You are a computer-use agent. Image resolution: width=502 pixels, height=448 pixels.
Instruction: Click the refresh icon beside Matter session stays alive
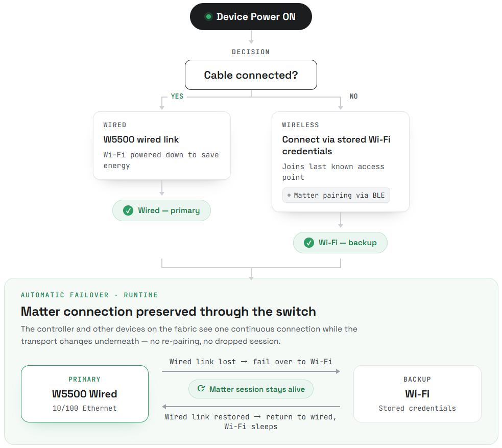click(201, 388)
